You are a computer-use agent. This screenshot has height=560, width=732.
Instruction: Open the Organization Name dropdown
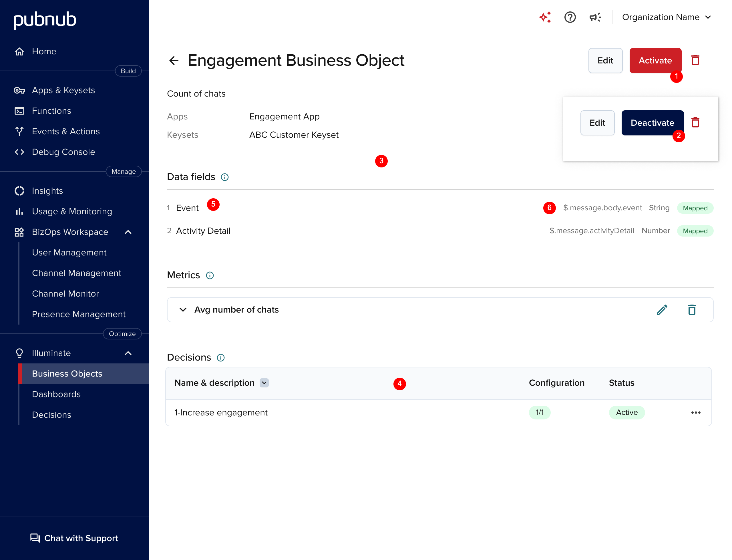pyautogui.click(x=667, y=17)
